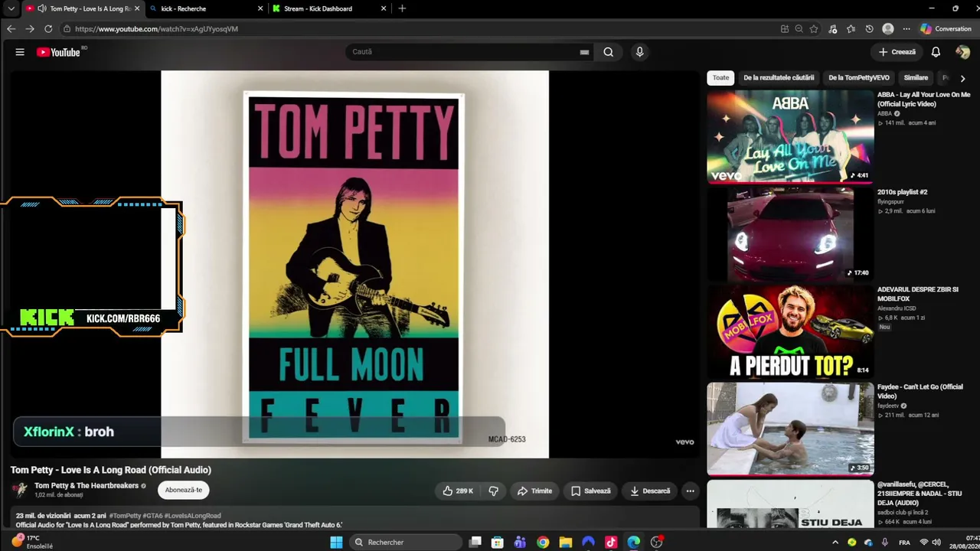980x551 pixels.
Task: Open Tom Petty & The Heartbreakers channel avatar
Action: tap(20, 490)
